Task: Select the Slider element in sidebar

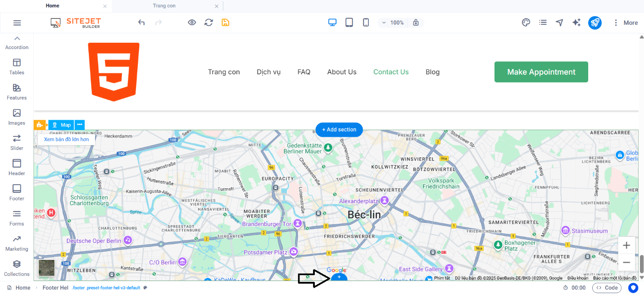Action: 17,142
